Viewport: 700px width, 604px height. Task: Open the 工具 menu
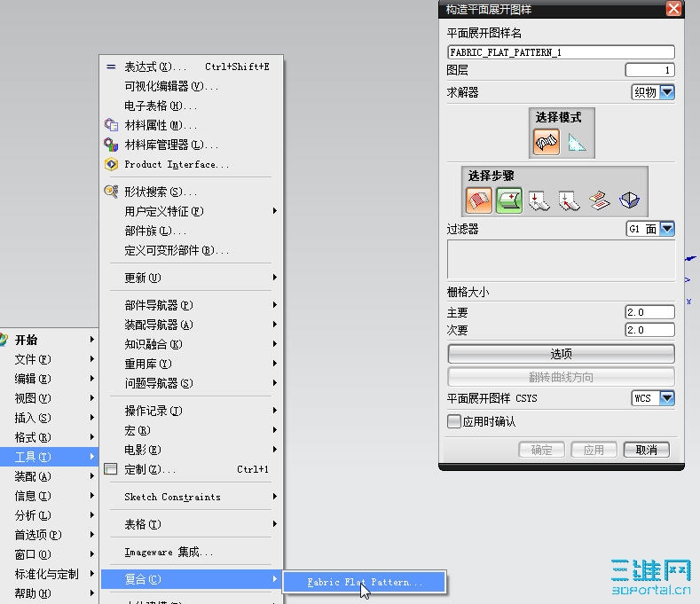[49, 457]
